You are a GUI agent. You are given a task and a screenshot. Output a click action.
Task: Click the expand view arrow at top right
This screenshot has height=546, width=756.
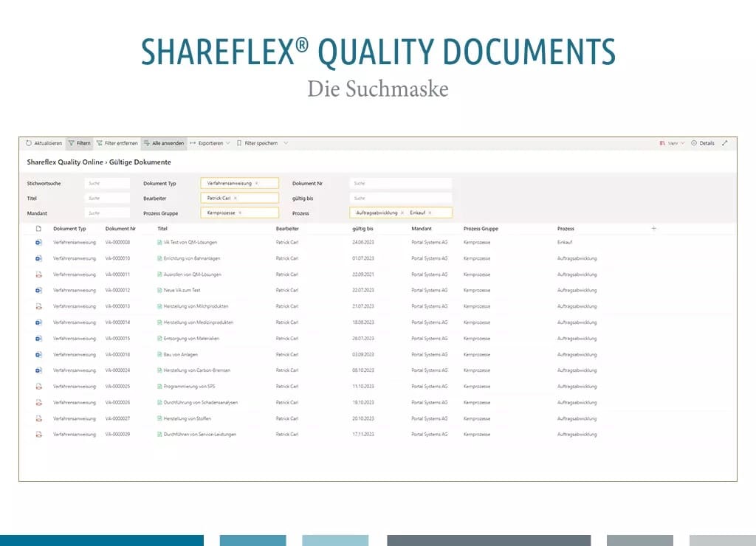tap(725, 143)
